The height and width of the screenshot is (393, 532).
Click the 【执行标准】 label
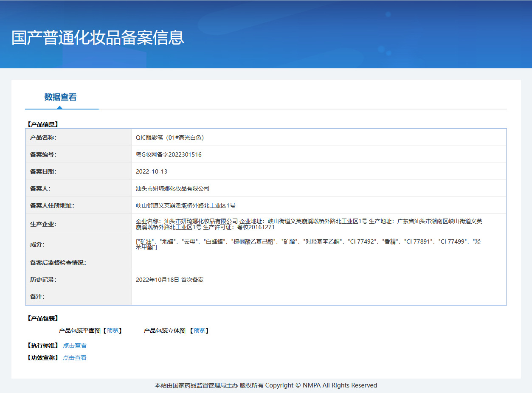click(42, 345)
